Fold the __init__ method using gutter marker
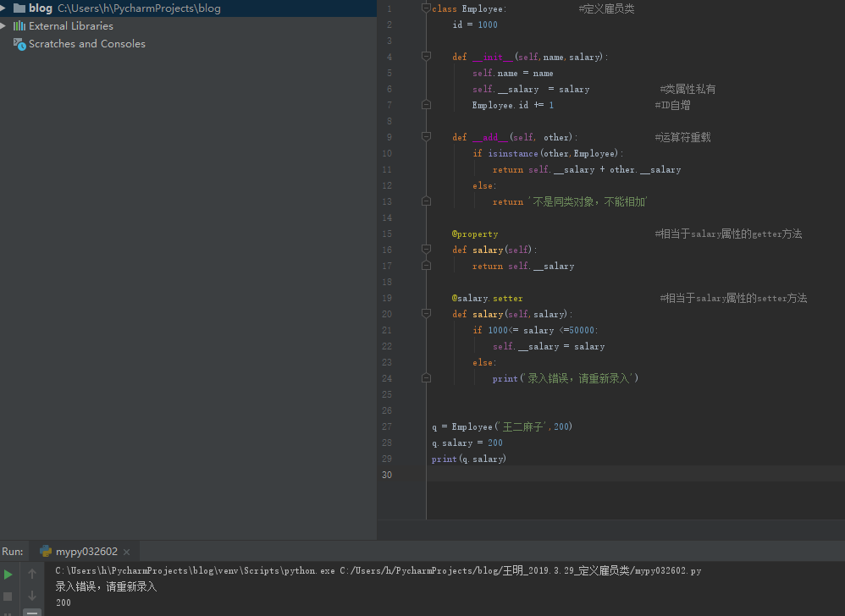Viewport: 845px width, 616px height. (426, 56)
